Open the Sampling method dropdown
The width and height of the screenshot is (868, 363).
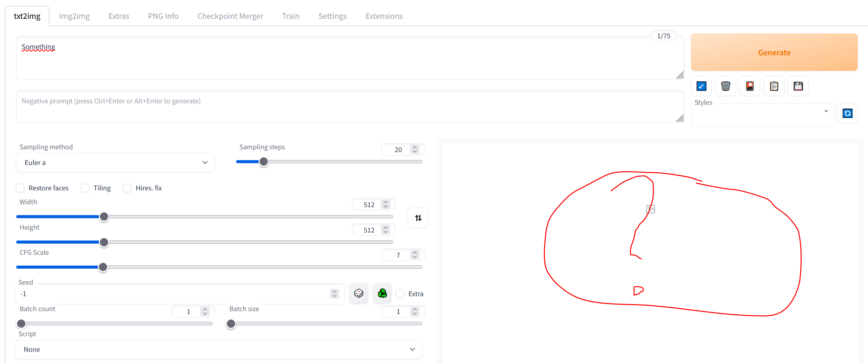coord(115,162)
